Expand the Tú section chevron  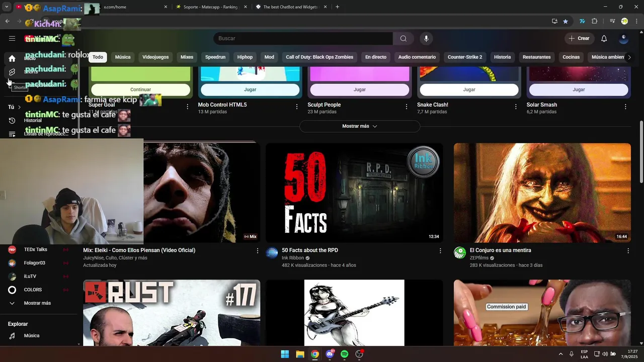pos(19,107)
